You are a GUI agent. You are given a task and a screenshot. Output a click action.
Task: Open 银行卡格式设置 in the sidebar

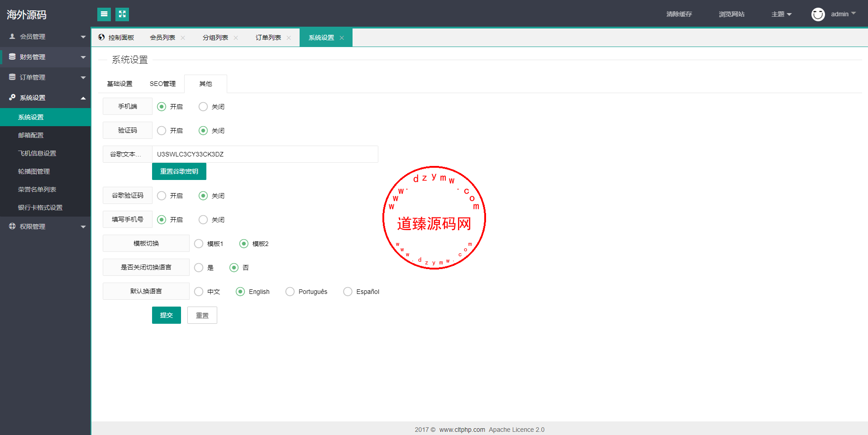point(45,208)
